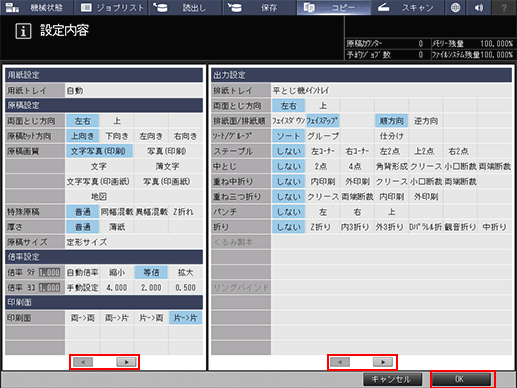Choose 文字 original image quality
This screenshot has width=517, height=388.
click(x=99, y=166)
